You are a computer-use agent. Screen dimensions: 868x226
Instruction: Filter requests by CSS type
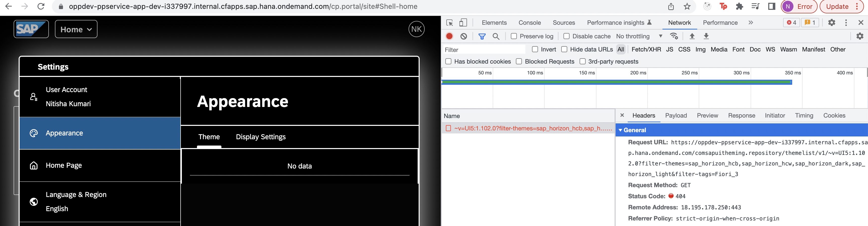(684, 49)
